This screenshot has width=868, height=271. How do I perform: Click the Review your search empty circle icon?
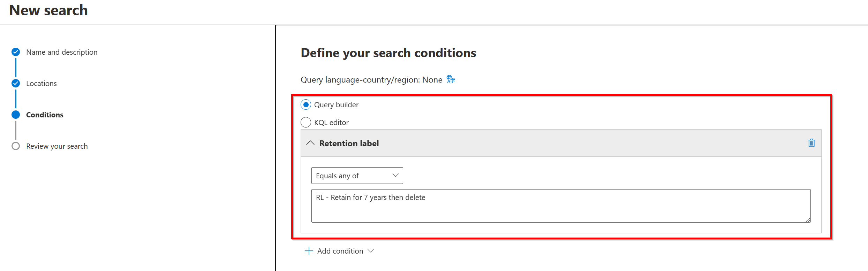coord(16,146)
